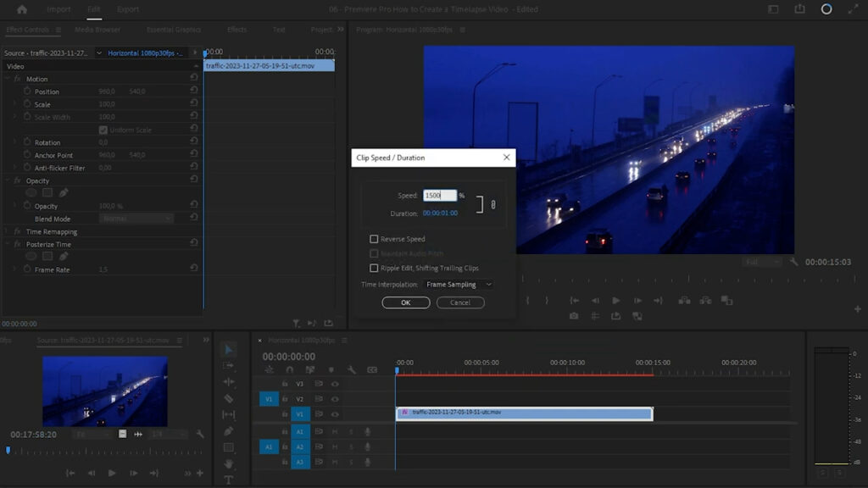Reset the Position parameter

coord(194,90)
